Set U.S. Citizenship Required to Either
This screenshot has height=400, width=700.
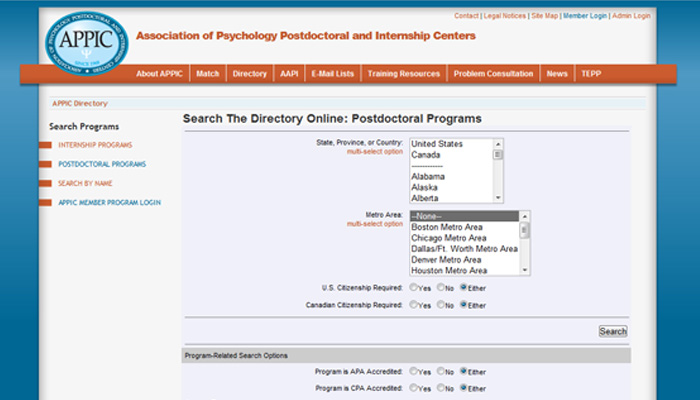pos(463,288)
